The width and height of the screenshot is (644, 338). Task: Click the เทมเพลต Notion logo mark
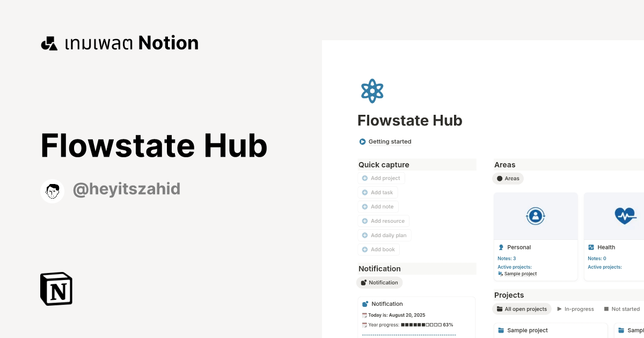49,42
